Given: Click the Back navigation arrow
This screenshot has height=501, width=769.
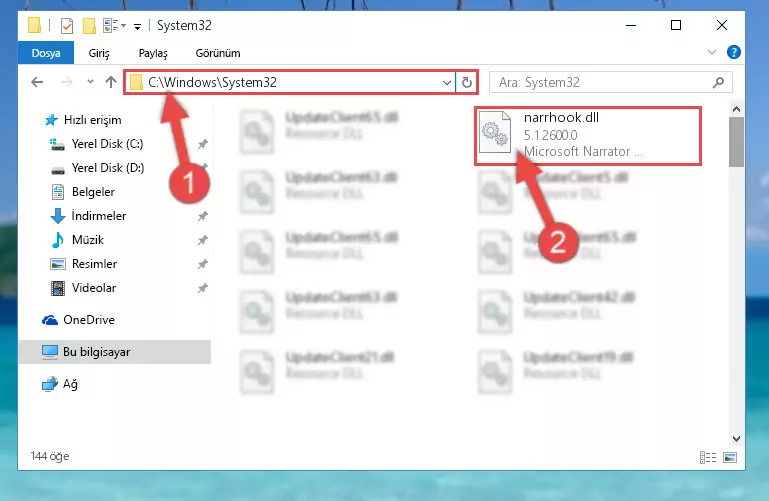Looking at the screenshot, I should (37, 82).
